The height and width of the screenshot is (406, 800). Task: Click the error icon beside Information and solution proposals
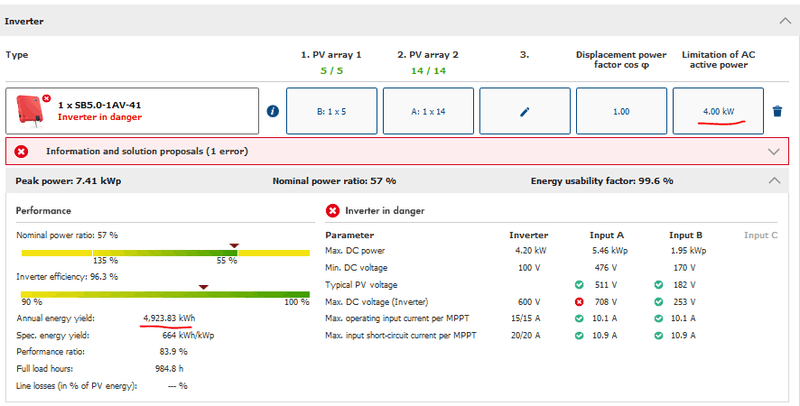click(22, 151)
